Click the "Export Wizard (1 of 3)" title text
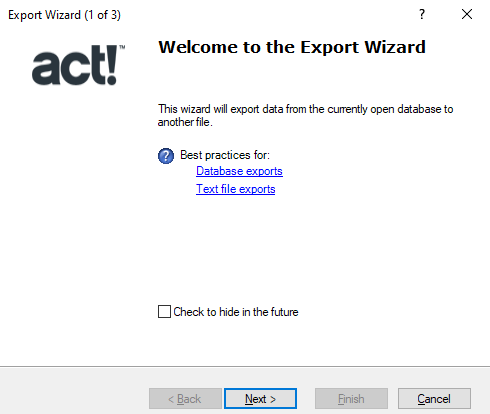The width and height of the screenshot is (490, 414). point(64,15)
